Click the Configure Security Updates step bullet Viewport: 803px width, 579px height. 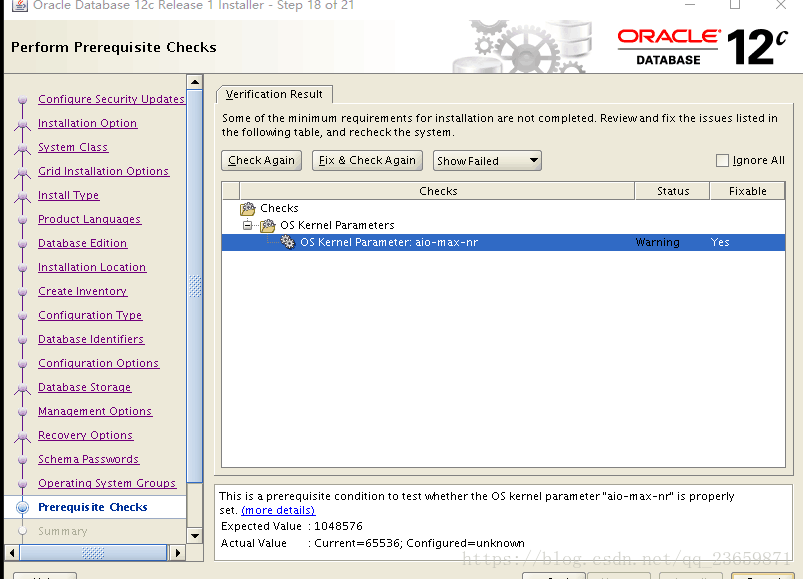(x=22, y=99)
